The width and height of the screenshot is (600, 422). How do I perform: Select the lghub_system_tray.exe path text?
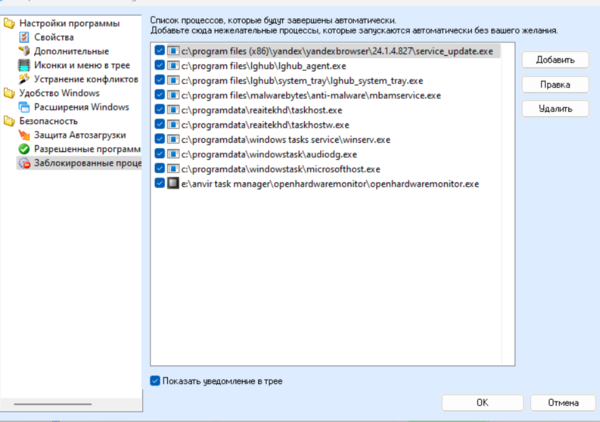point(302,80)
